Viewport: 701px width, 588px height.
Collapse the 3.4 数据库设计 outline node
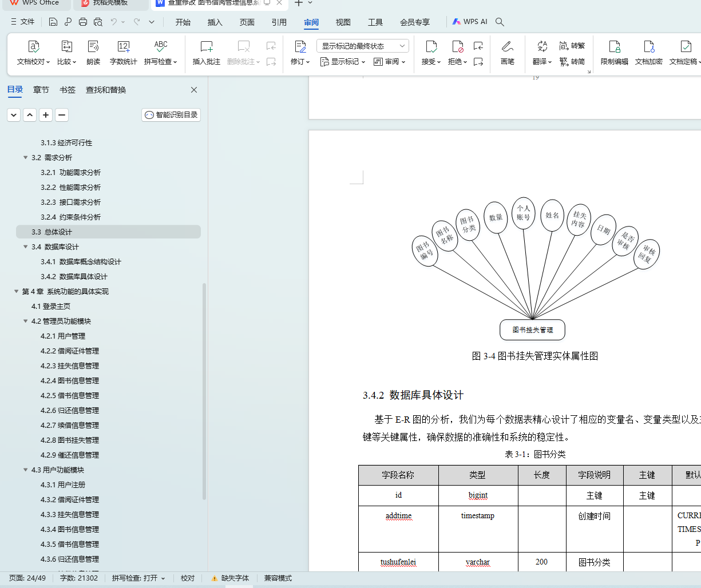[x=25, y=247]
